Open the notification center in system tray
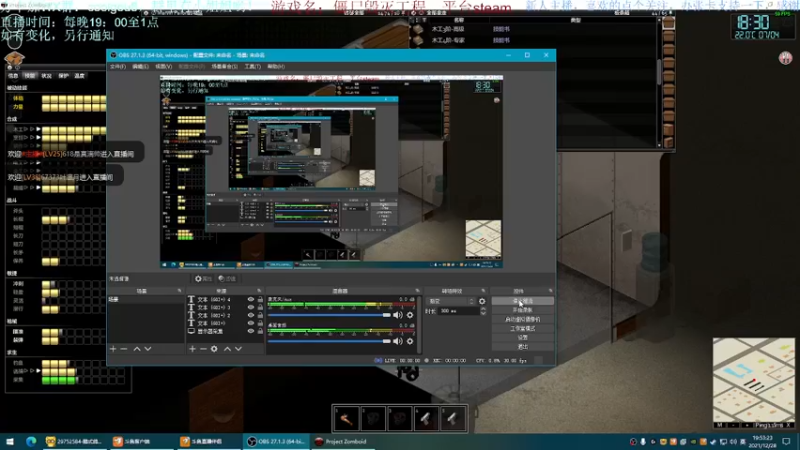Viewport: 800px width, 450px height. tap(787, 442)
